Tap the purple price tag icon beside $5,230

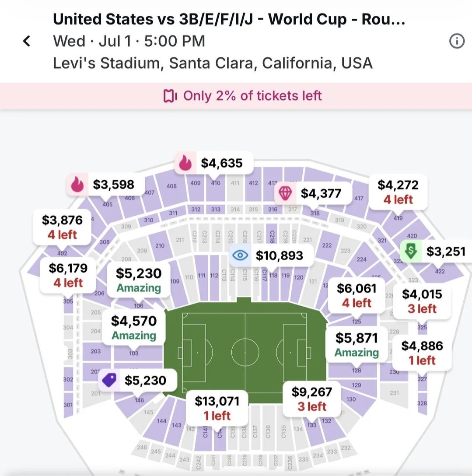tap(109, 380)
